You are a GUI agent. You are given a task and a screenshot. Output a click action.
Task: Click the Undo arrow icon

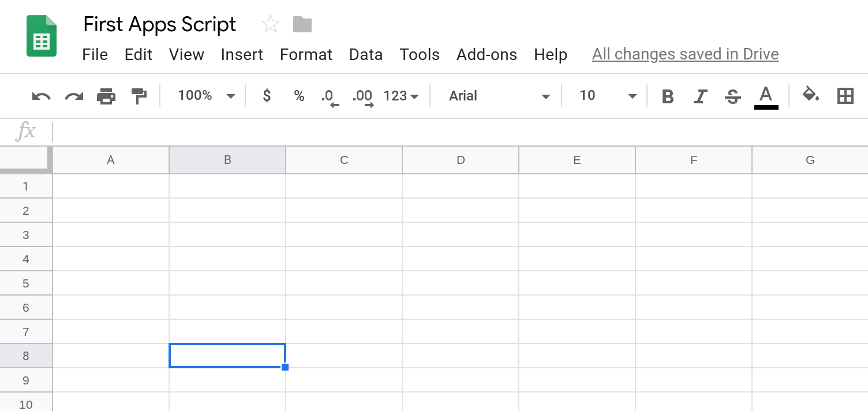coord(41,96)
